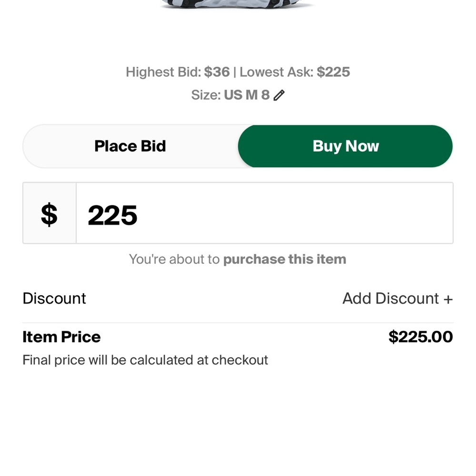Click the dollar sign currency box

[x=50, y=213]
